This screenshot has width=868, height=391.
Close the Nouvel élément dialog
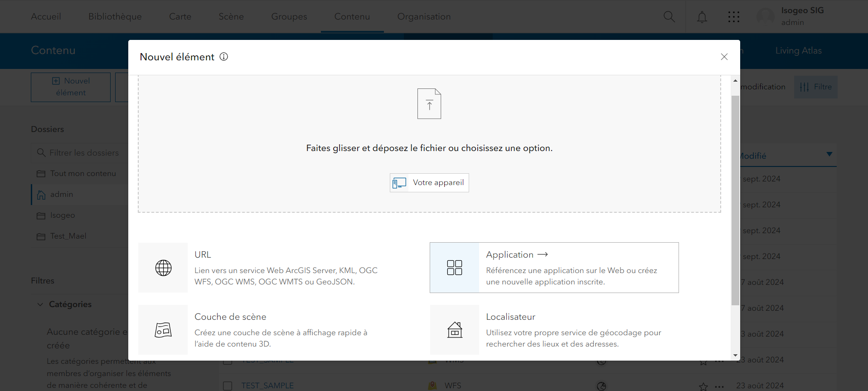[x=724, y=57]
